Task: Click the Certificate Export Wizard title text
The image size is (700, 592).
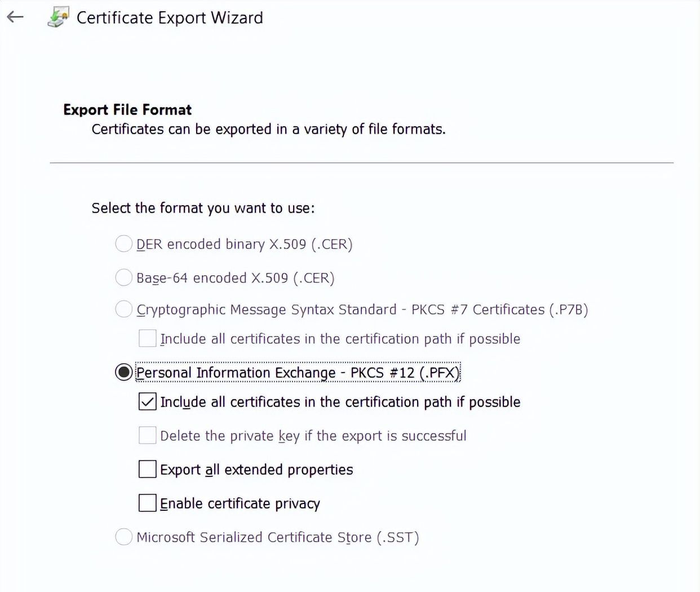Action: click(x=170, y=17)
